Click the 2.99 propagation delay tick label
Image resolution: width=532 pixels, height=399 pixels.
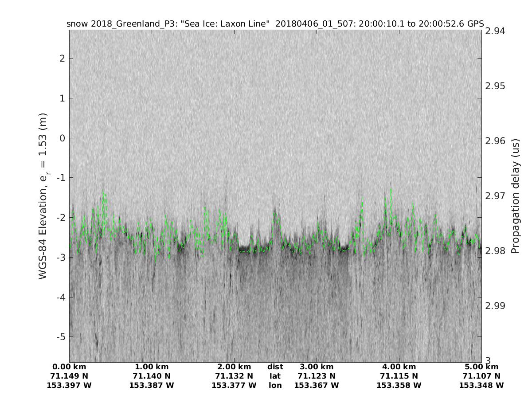point(495,306)
